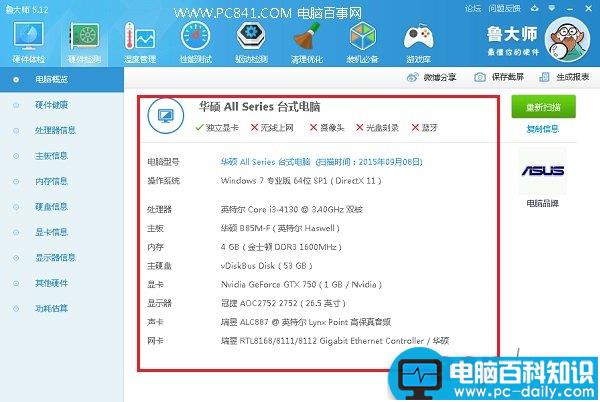Screen dimensions: 600x402
Task: Open the title bar dropdown menu arrow
Action: (552, 8)
